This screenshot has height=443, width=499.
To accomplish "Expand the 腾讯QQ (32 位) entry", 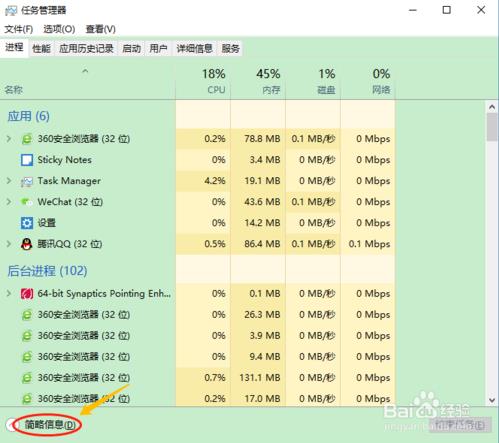I will 9,244.
